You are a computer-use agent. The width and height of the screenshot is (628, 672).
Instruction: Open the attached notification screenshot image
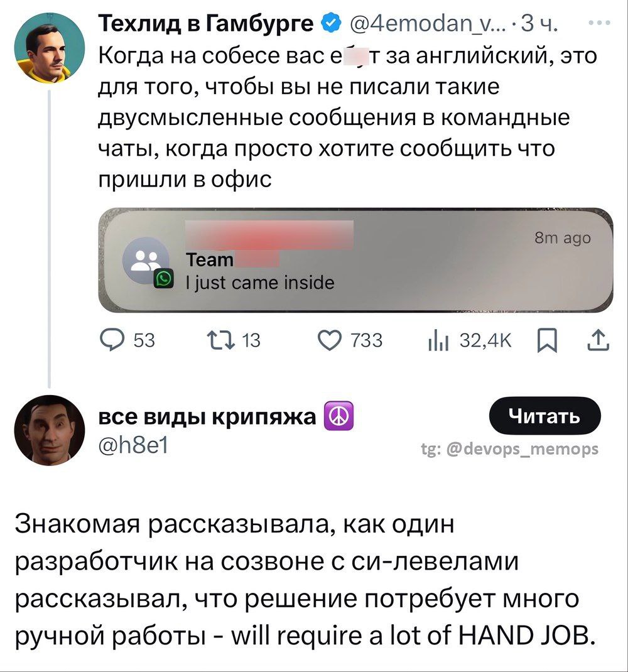point(355,260)
